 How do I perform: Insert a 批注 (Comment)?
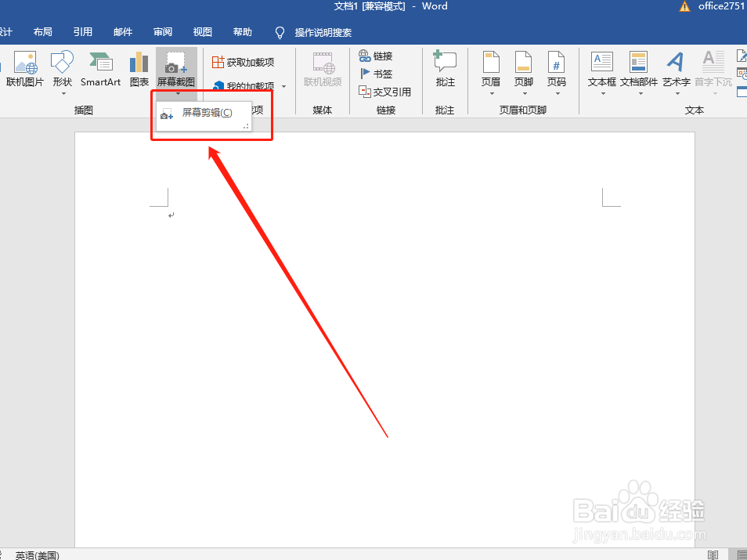coord(445,70)
